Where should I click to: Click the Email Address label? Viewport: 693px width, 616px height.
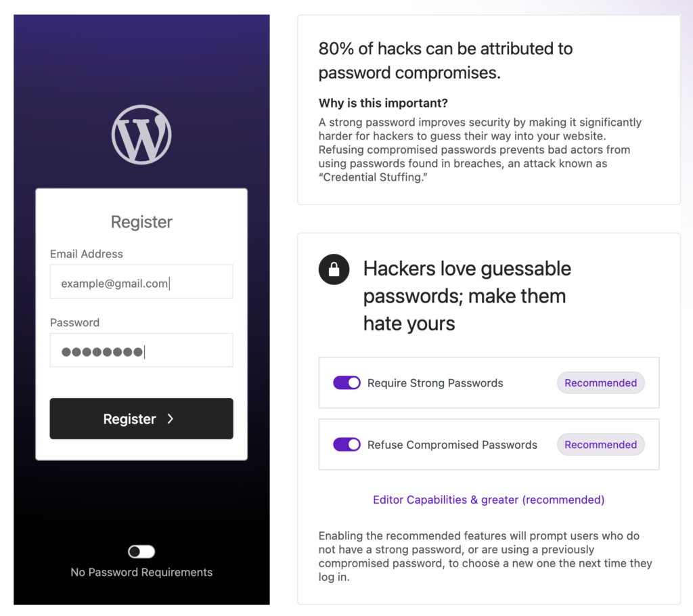(87, 254)
